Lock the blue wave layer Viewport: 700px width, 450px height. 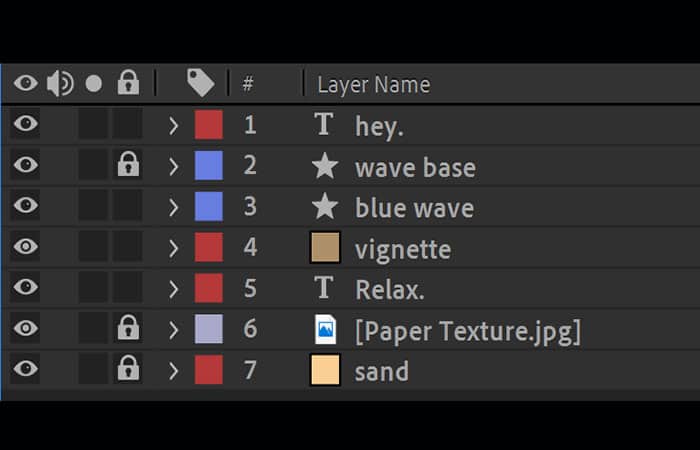128,205
